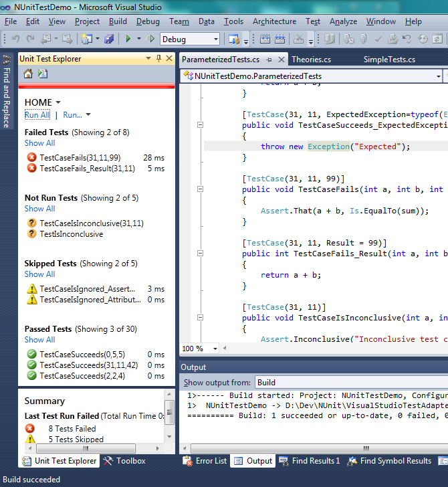This screenshot has width=448, height=487.
Task: Open Unit Test Explorer window position dropdown
Action: [148, 58]
